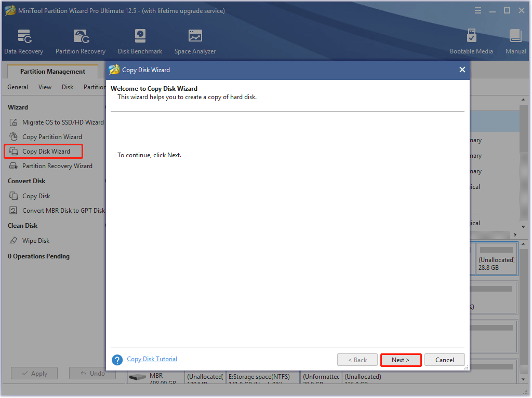Select Partition Recovery Wizard

click(57, 166)
